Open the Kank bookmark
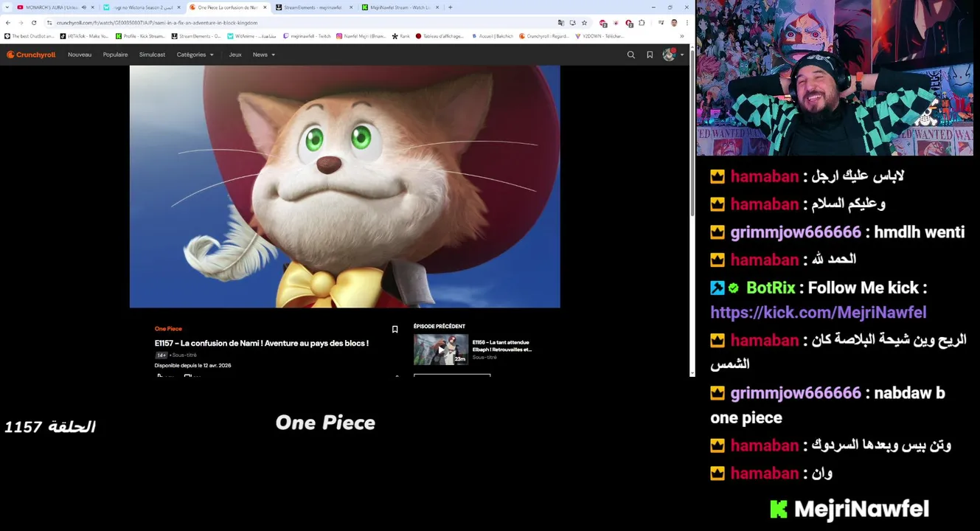The image size is (980, 531). point(401,36)
